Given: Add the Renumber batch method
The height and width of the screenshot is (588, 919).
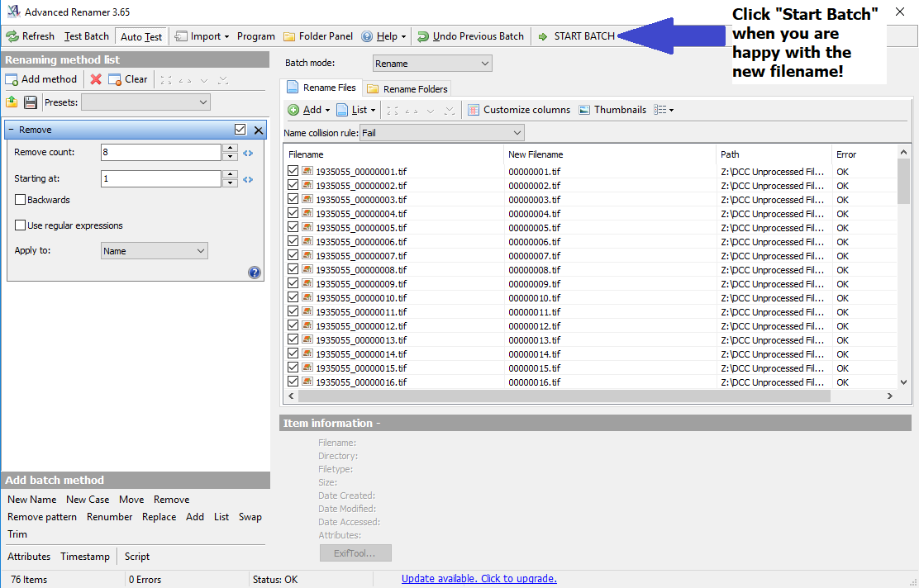Looking at the screenshot, I should click(109, 517).
